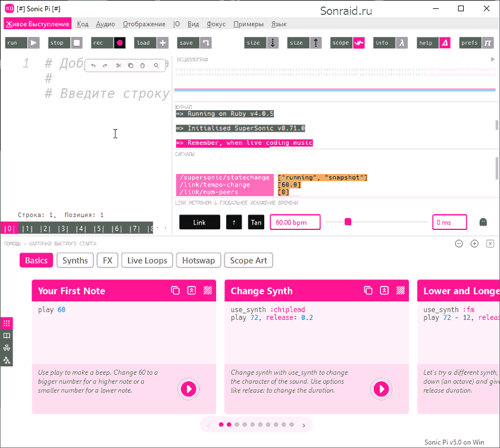Click the run play triangle icon
The width and height of the screenshot is (500, 448).
33,43
